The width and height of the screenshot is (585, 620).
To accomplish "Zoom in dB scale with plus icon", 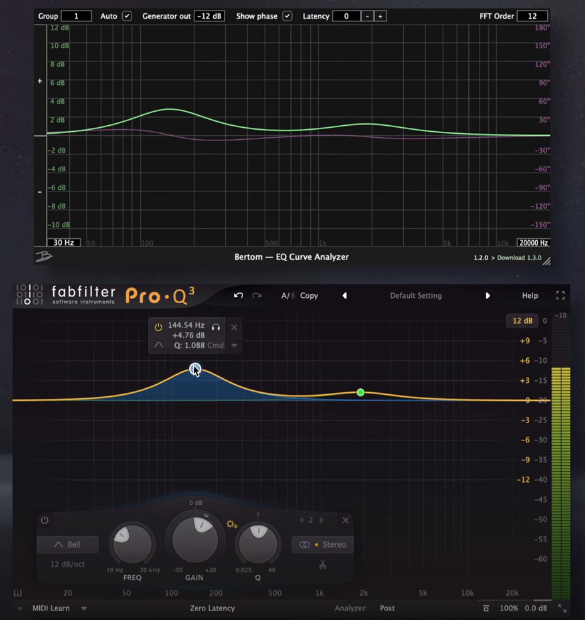I will coord(40,81).
